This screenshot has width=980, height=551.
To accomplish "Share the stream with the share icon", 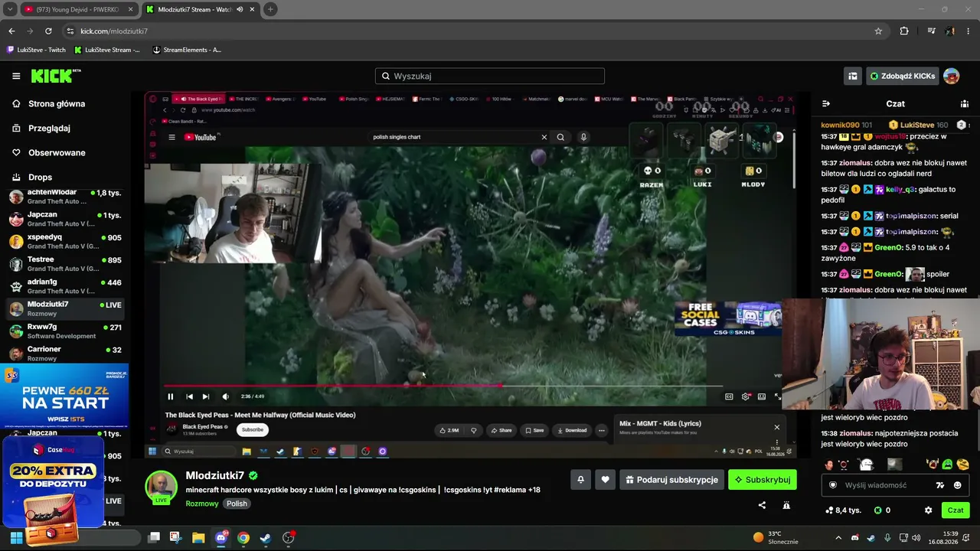I will tap(762, 505).
